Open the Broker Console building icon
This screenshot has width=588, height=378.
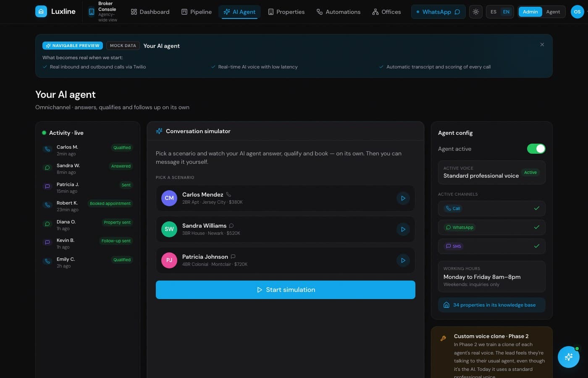92,12
